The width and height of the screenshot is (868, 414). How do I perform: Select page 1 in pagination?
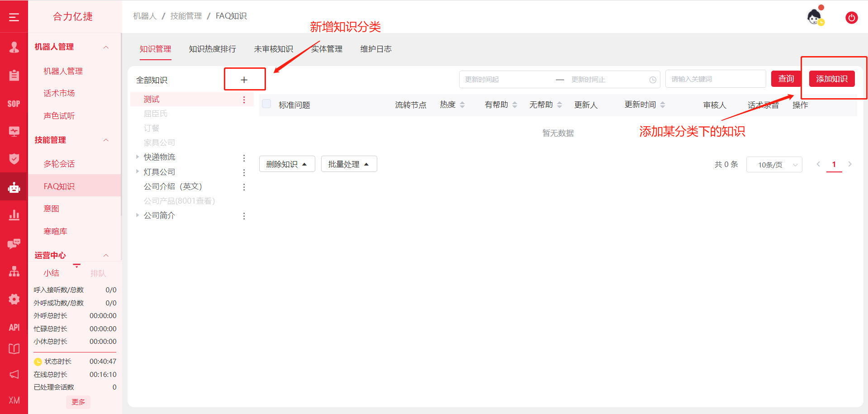[834, 165]
